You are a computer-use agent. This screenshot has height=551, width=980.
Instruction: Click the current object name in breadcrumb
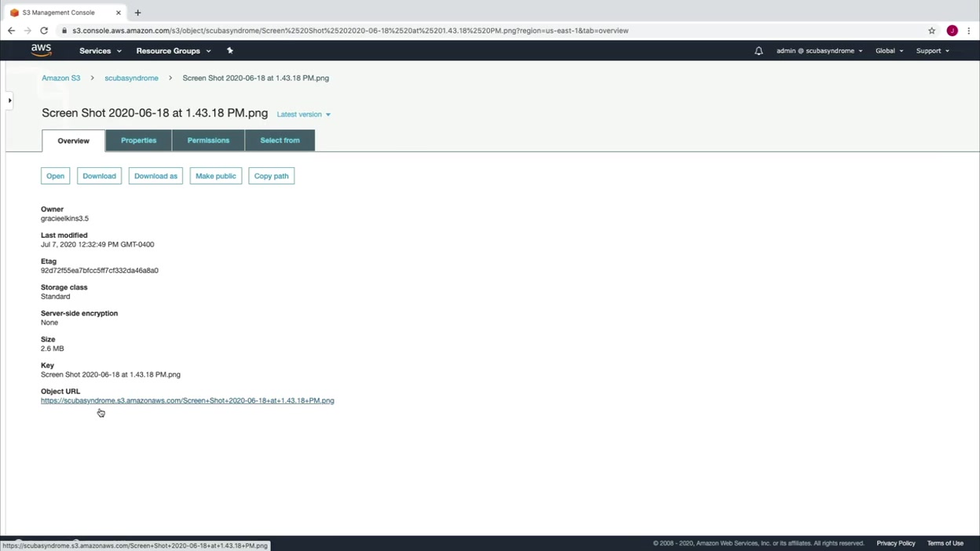(255, 78)
